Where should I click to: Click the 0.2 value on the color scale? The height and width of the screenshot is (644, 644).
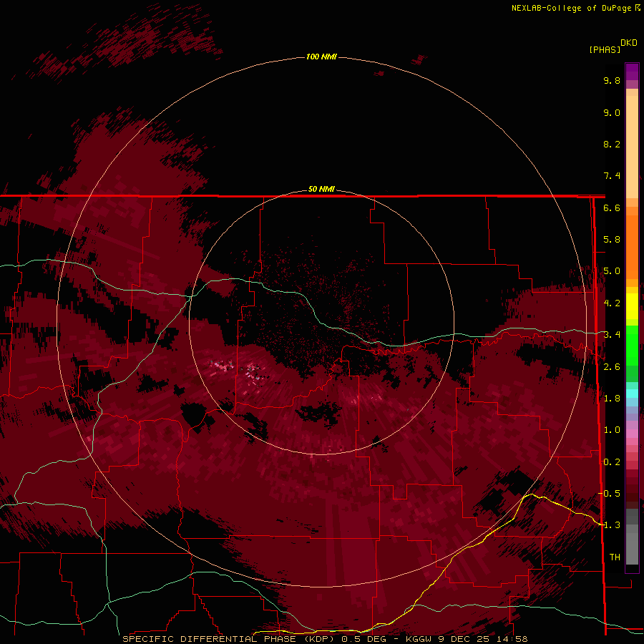612,462
